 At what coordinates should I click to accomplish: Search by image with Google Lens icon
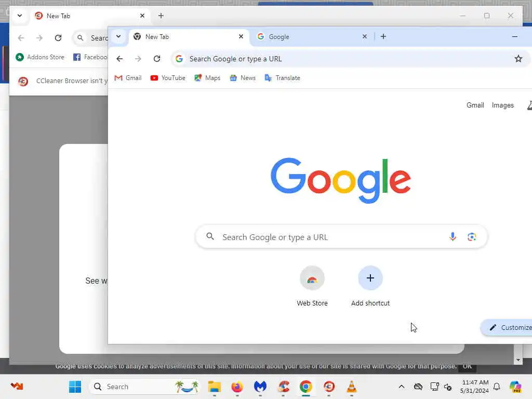point(472,236)
